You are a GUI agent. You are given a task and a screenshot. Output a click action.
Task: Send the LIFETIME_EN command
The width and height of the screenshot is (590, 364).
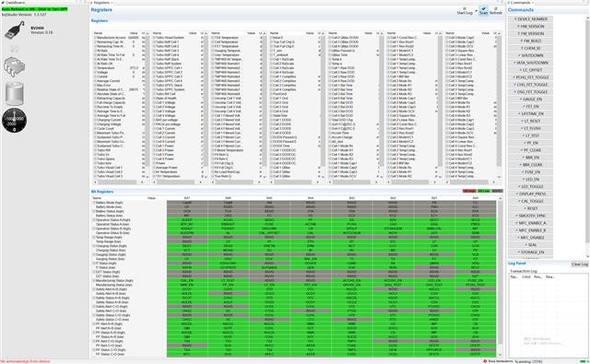pos(530,113)
